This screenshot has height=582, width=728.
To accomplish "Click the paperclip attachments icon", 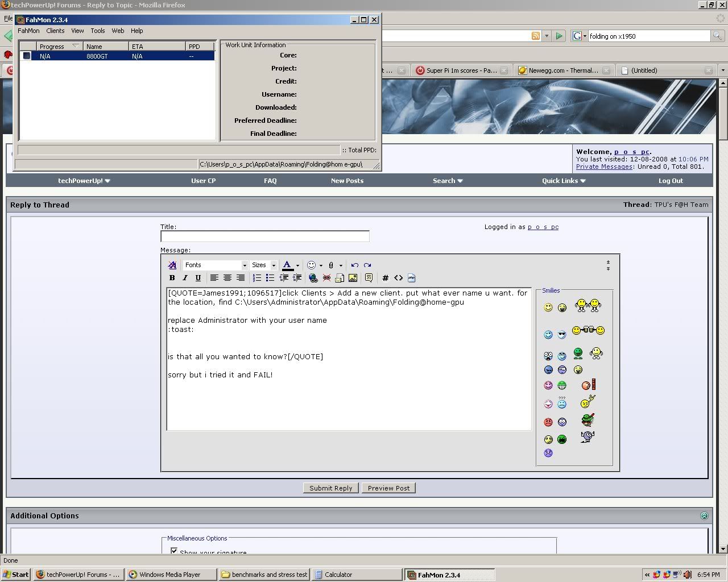I will 331,265.
